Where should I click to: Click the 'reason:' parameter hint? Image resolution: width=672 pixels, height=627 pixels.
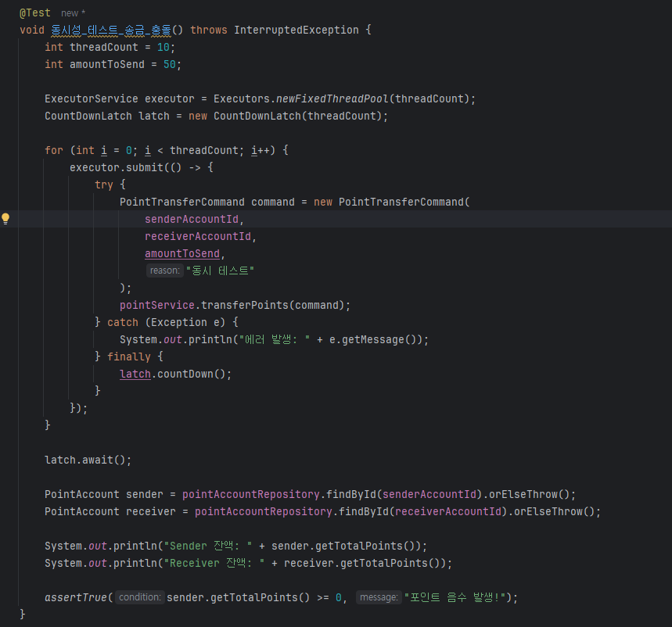[x=164, y=271]
